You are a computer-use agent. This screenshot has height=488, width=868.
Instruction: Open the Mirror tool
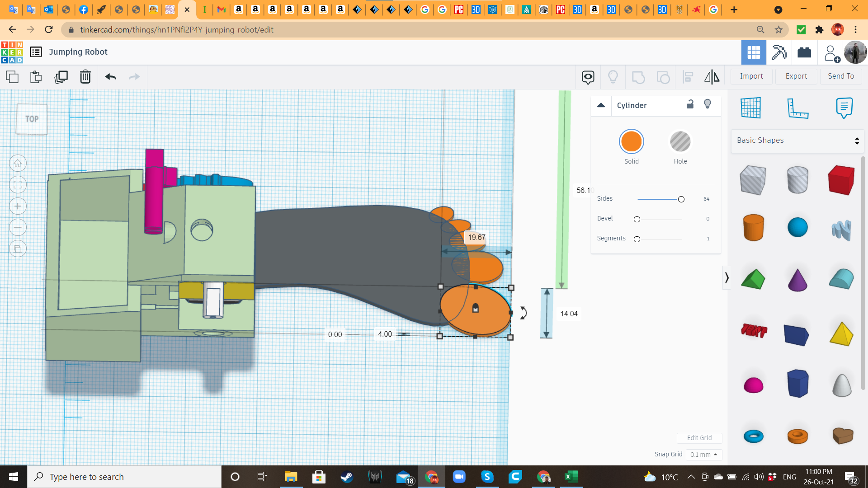coord(712,77)
